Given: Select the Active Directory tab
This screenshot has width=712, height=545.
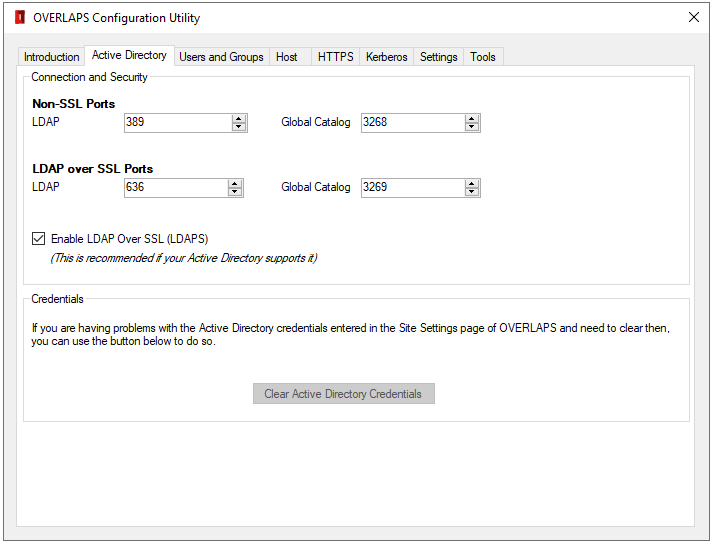Looking at the screenshot, I should 129,55.
